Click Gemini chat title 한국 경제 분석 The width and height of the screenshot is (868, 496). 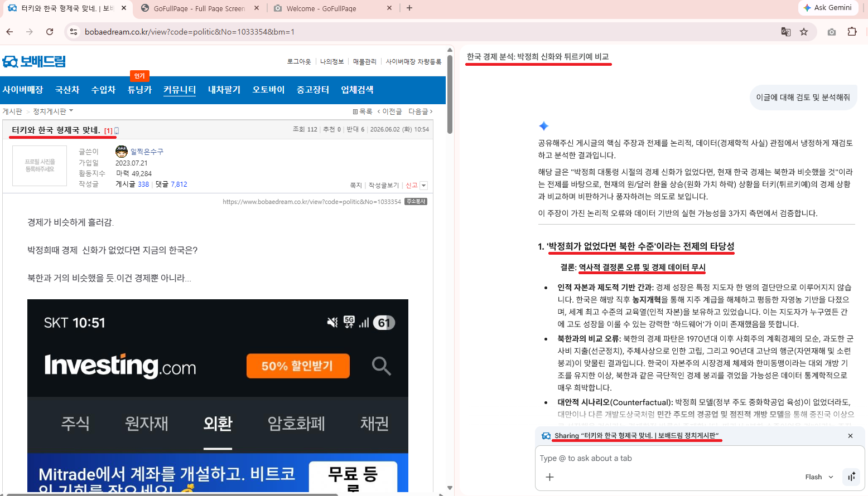[538, 57]
